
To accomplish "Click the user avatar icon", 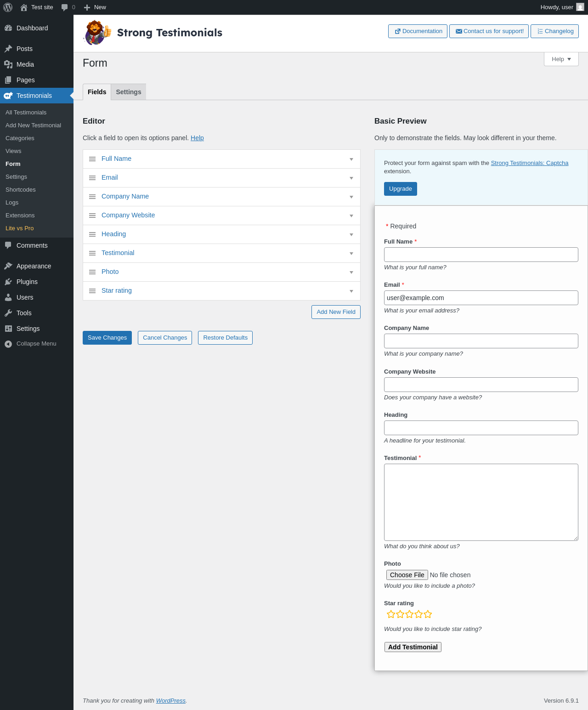I will pos(580,7).
